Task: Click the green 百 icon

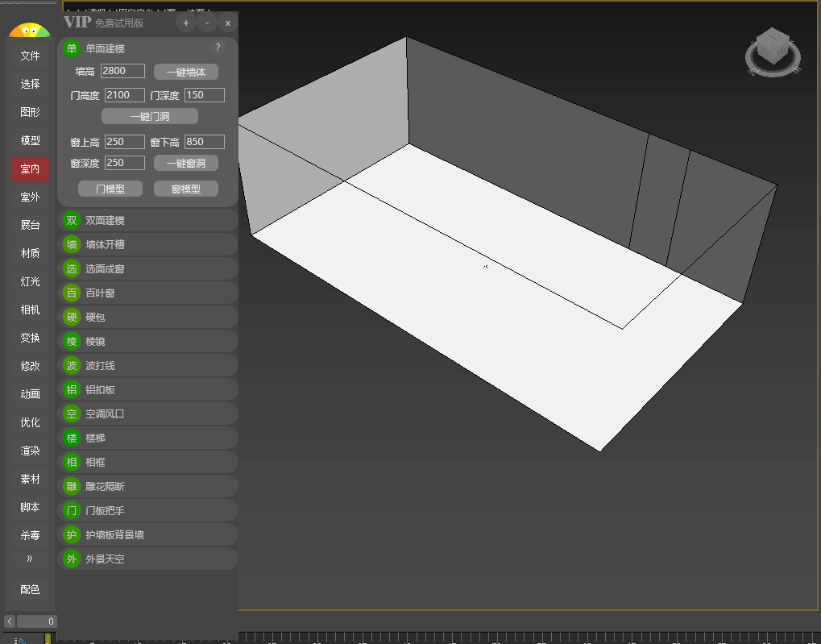Action: [x=71, y=293]
